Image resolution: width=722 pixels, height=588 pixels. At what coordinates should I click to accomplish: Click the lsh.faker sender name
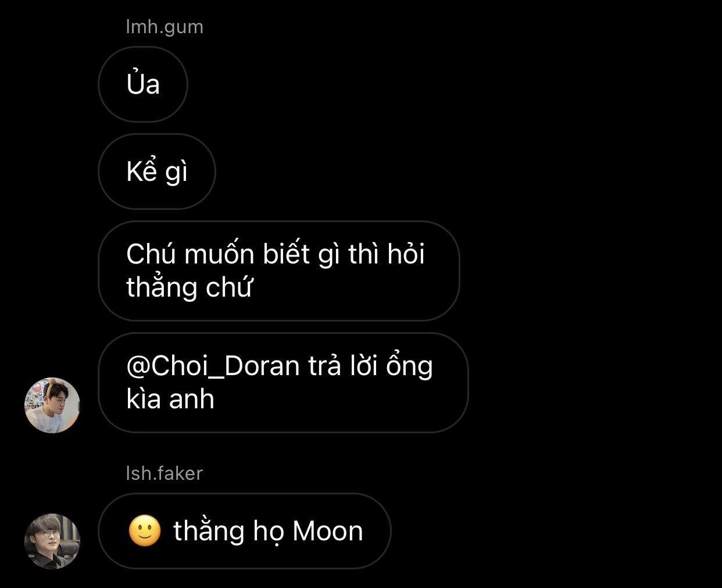164,473
